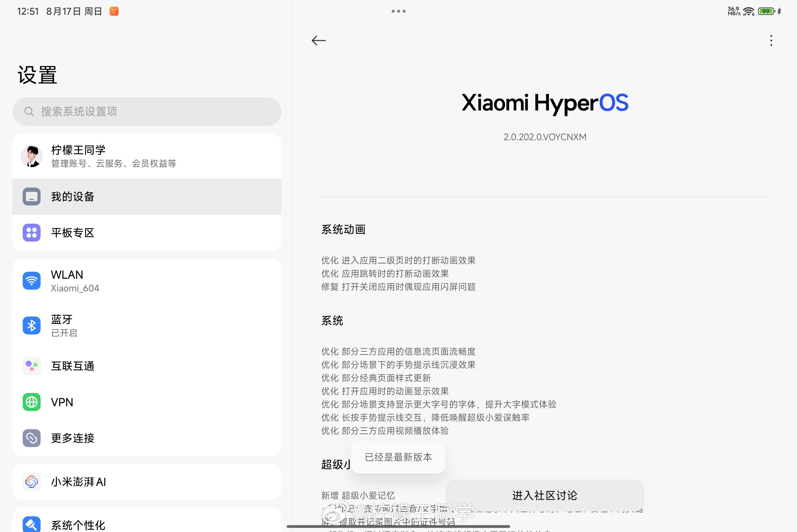Click line 优化 部分经典页面样式更新

tap(376, 378)
